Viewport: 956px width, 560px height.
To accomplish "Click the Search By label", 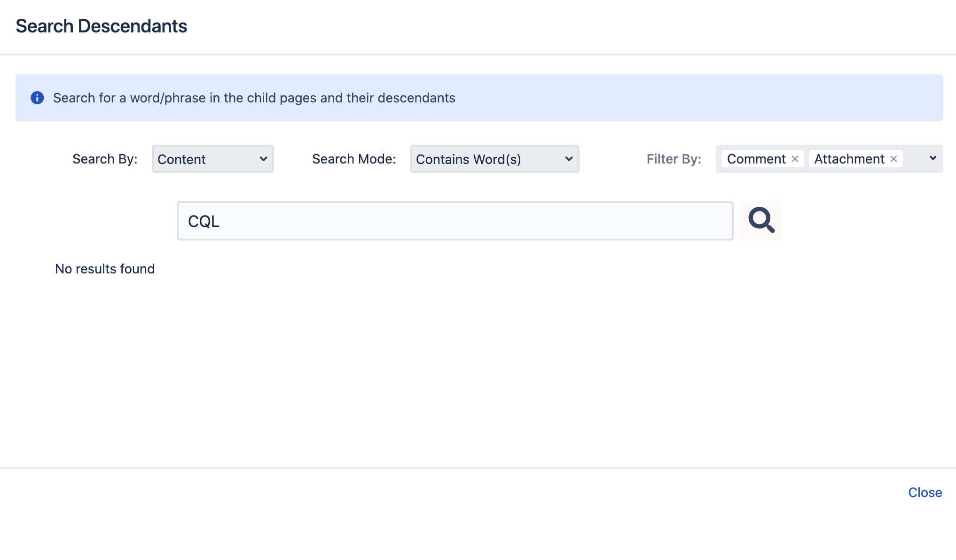I will pos(105,159).
